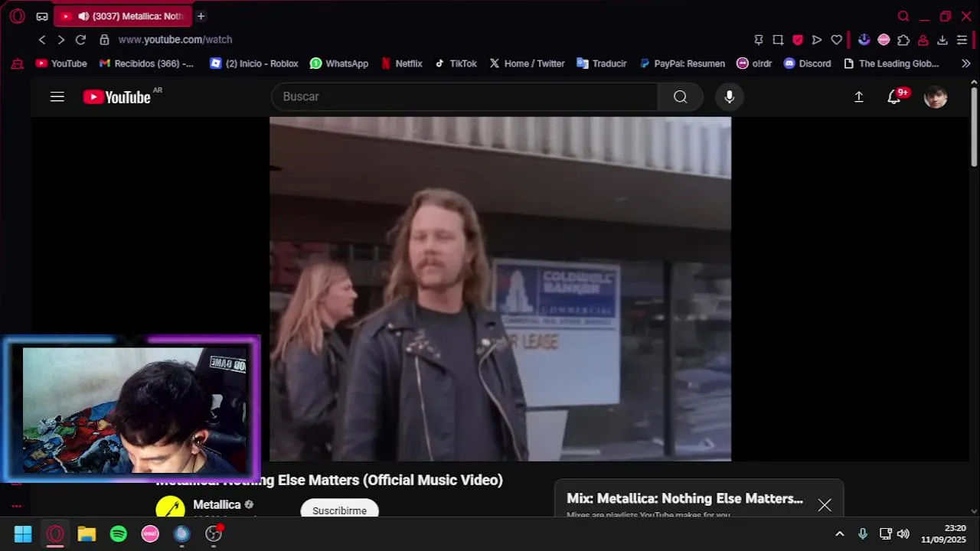Submit search with magnifier button
The width and height of the screenshot is (980, 551).
(x=681, y=96)
